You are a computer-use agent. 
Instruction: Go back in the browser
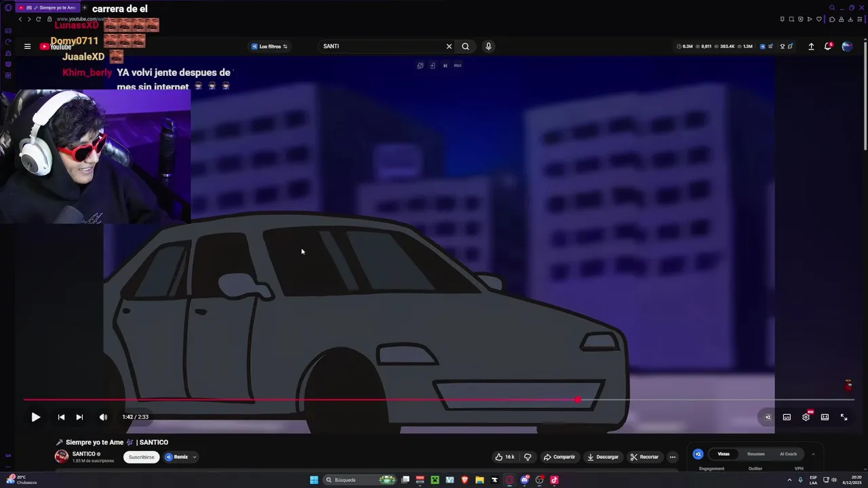[x=20, y=19]
